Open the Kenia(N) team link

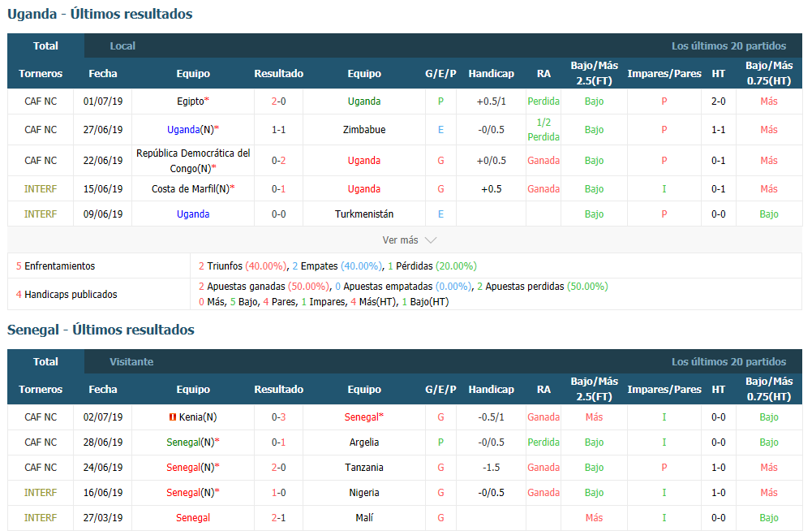pyautogui.click(x=198, y=417)
